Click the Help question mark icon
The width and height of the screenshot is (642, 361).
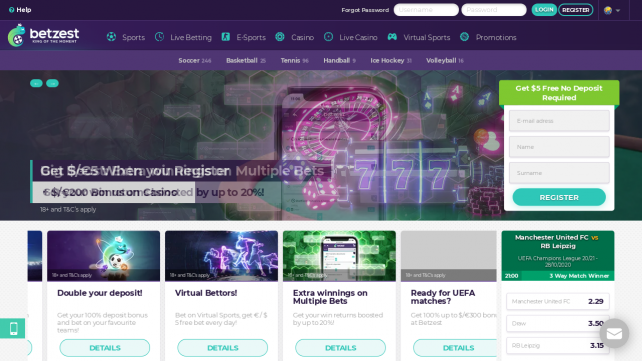point(11,10)
